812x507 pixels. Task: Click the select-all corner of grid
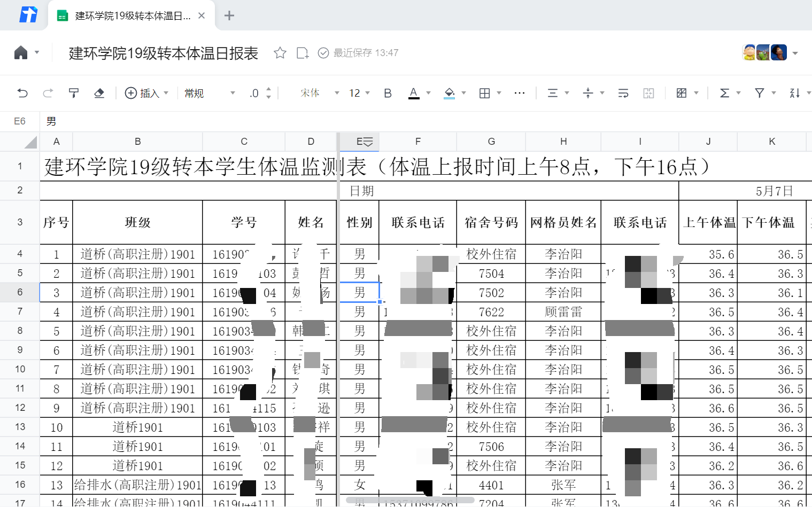pos(30,142)
